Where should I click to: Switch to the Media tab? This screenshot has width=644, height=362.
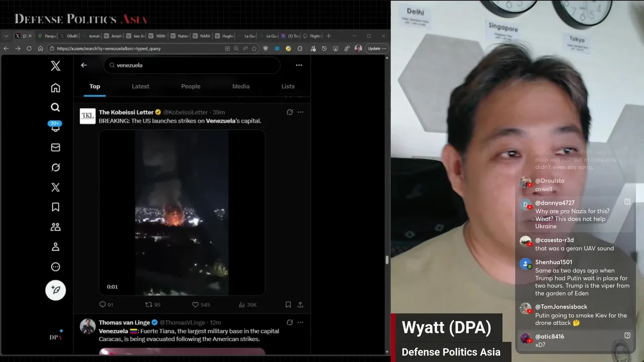pyautogui.click(x=241, y=86)
